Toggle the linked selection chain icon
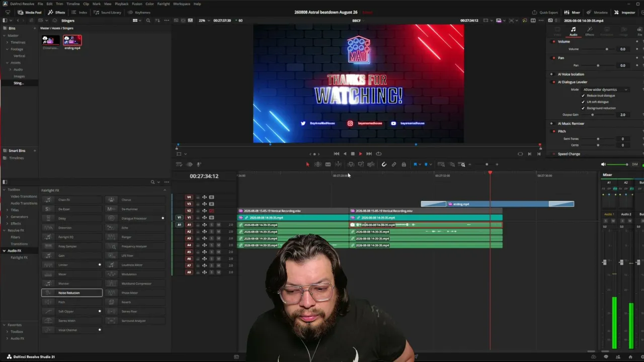644x362 pixels. [394, 164]
